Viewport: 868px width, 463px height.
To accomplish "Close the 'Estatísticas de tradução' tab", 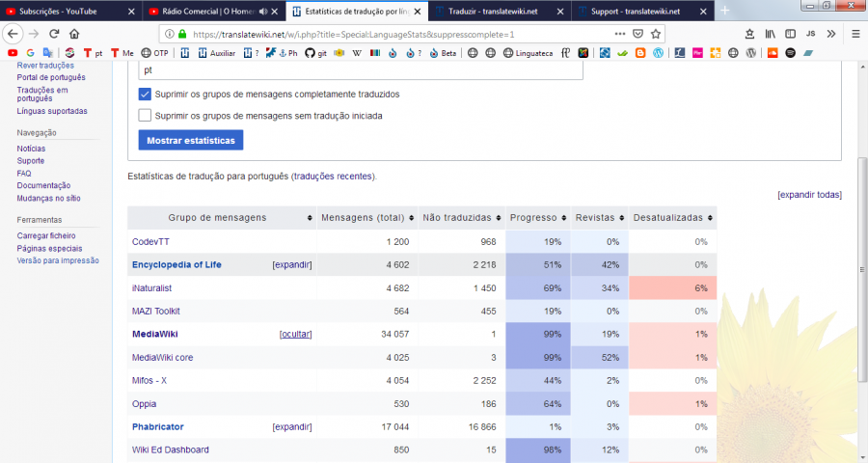I will click(x=418, y=11).
